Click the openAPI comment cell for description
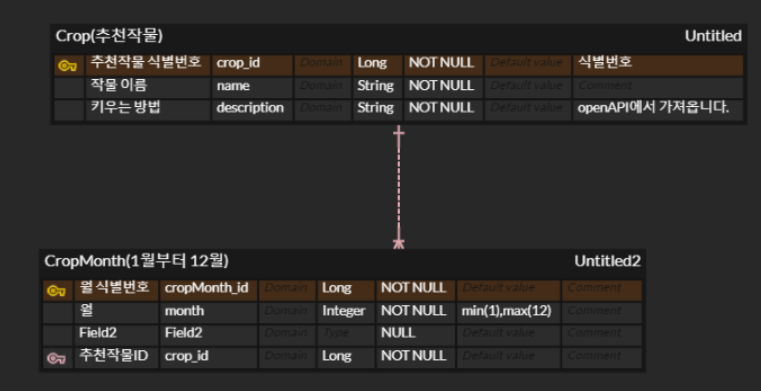The width and height of the screenshot is (761, 391). (658, 110)
